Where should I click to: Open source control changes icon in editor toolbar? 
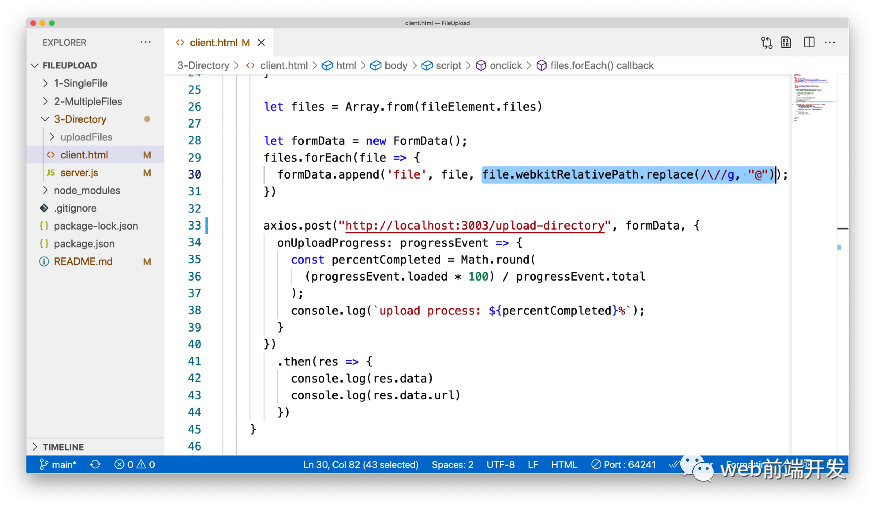coord(766,42)
